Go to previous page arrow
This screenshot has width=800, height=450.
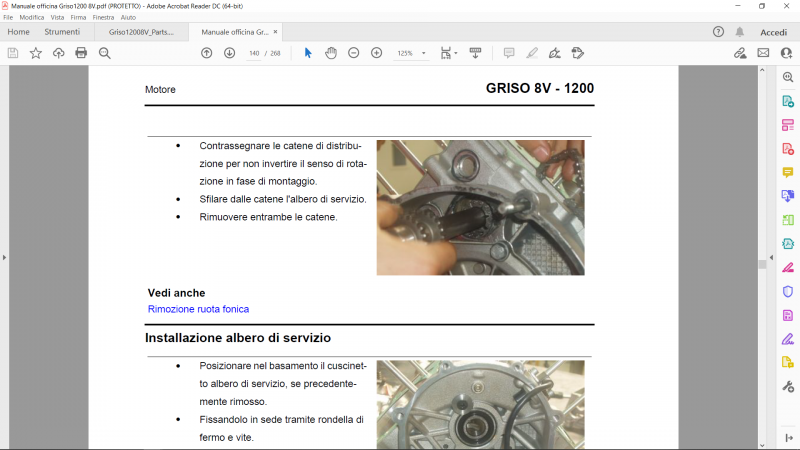coord(207,53)
